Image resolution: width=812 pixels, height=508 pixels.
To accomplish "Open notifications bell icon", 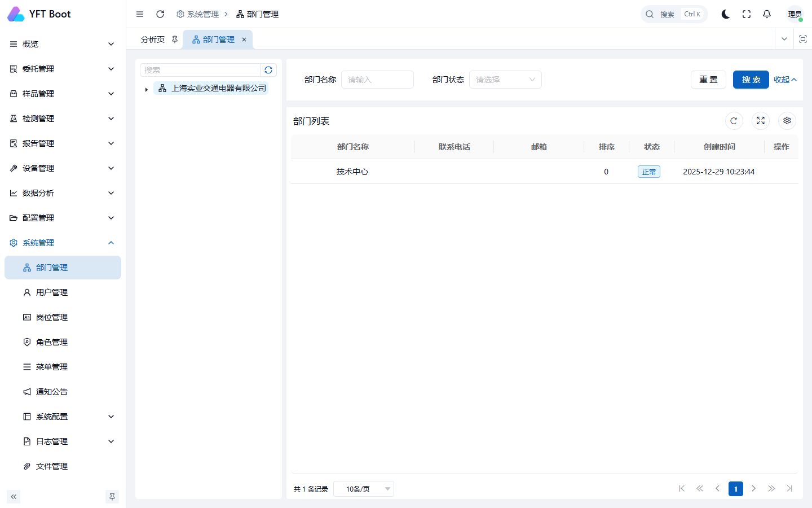I will coord(767,14).
